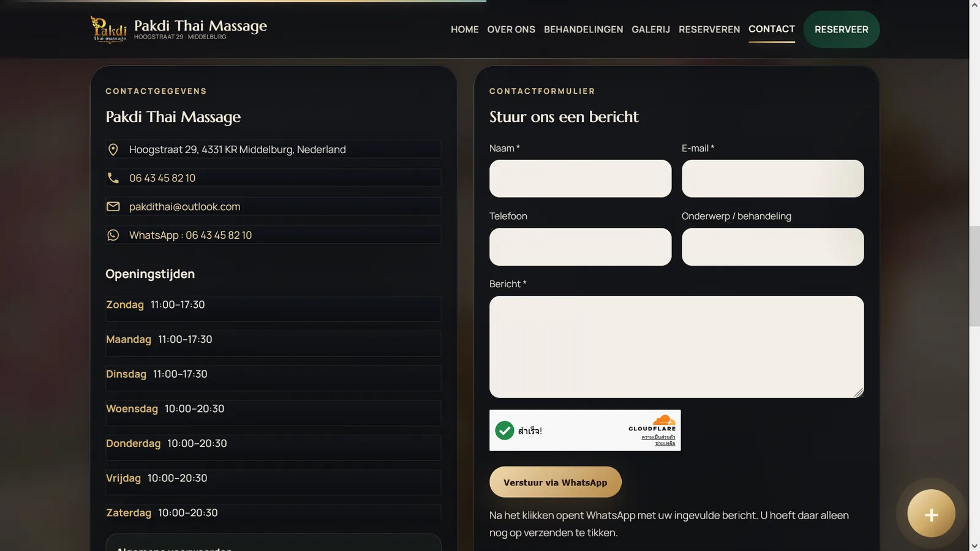
Task: Open the Behandelingen menu item
Action: pyautogui.click(x=583, y=29)
